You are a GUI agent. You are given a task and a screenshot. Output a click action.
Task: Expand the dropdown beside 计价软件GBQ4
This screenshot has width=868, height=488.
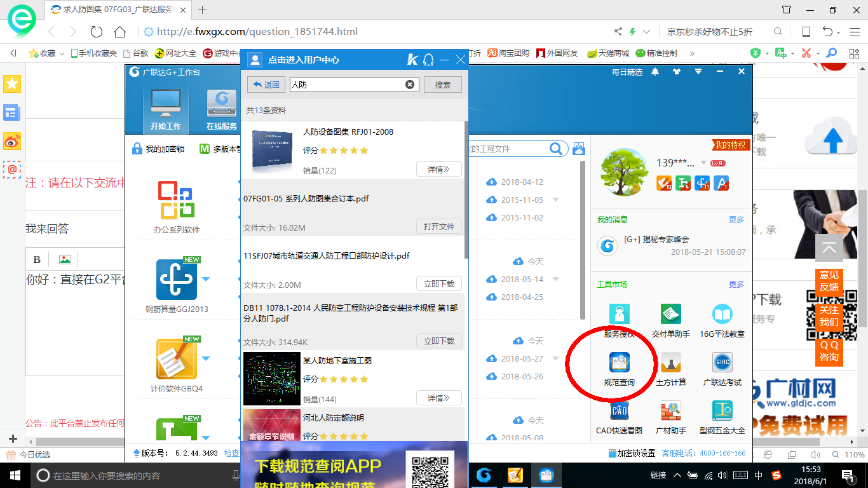pyautogui.click(x=206, y=358)
